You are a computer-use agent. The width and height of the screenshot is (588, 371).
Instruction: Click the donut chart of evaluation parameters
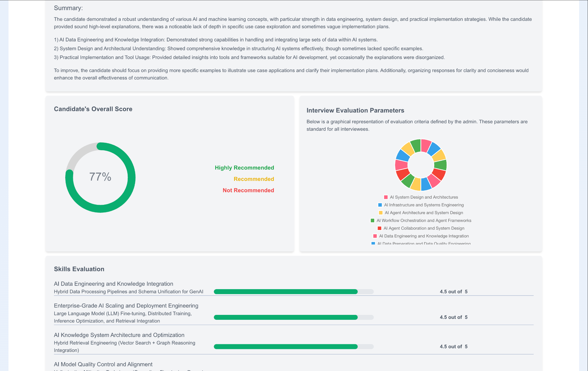pyautogui.click(x=421, y=165)
